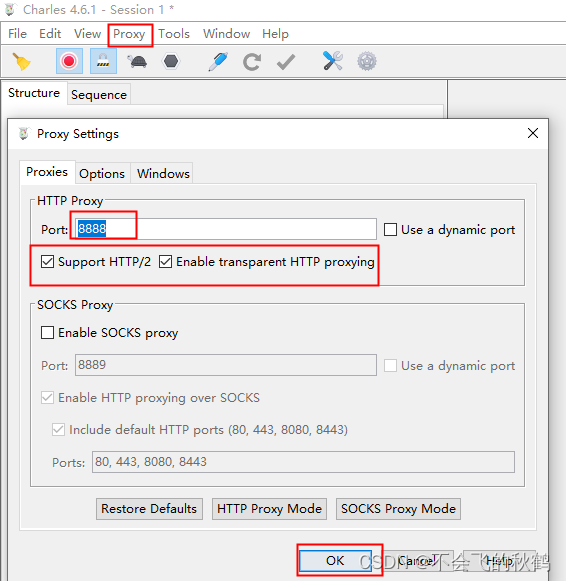Screen dimensions: 566x581
Task: Click the HTTP Proxy Mode button
Action: coord(269,509)
